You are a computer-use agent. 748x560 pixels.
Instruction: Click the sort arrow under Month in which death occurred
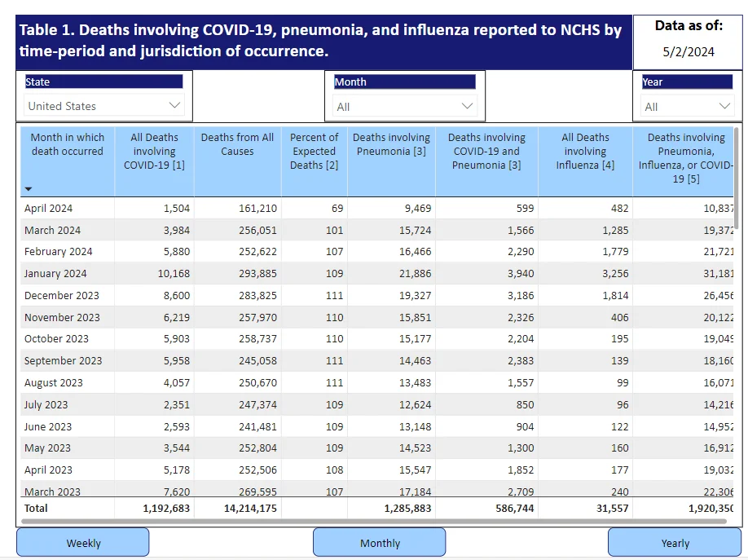(29, 189)
